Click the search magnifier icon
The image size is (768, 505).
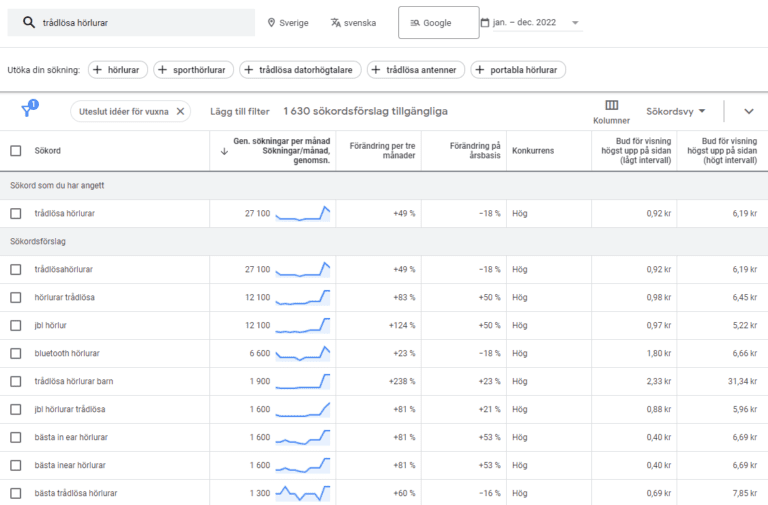29,22
